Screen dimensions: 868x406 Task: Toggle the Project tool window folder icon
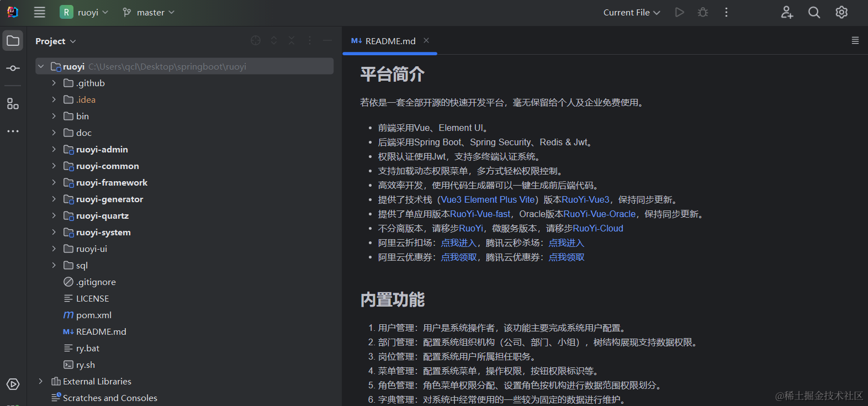(x=13, y=41)
